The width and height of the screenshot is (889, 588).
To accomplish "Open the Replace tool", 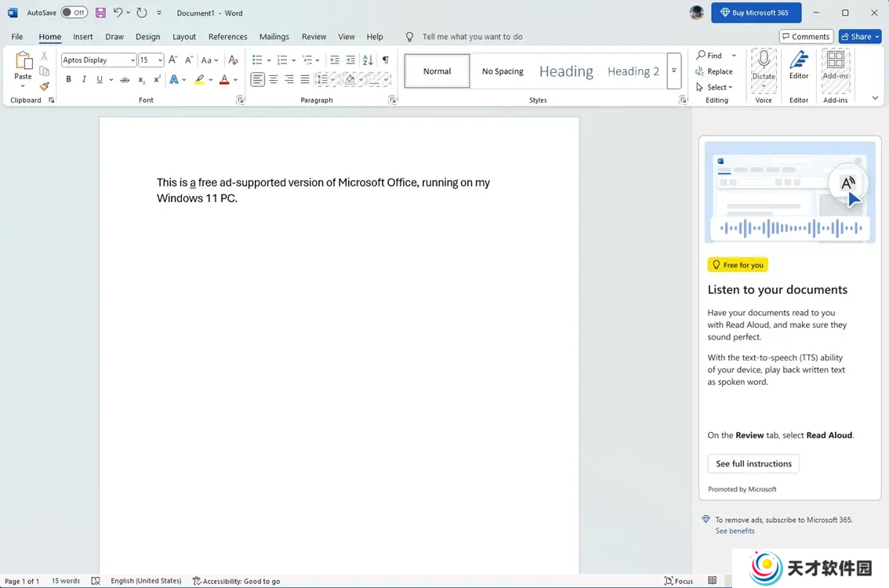I will tap(714, 71).
